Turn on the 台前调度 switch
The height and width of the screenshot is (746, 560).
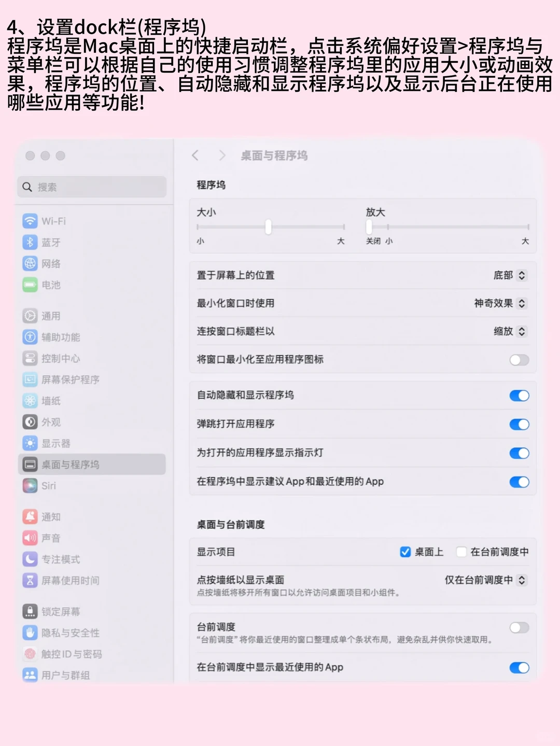click(518, 627)
